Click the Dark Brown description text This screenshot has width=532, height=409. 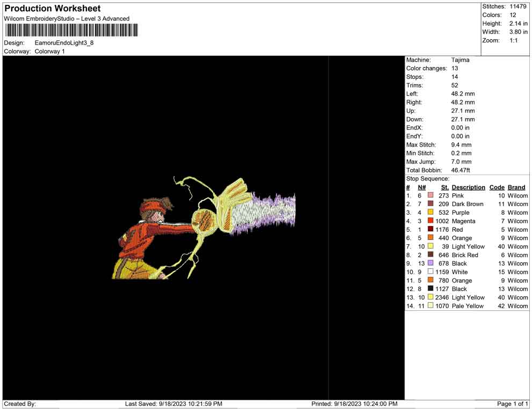pyautogui.click(x=468, y=204)
